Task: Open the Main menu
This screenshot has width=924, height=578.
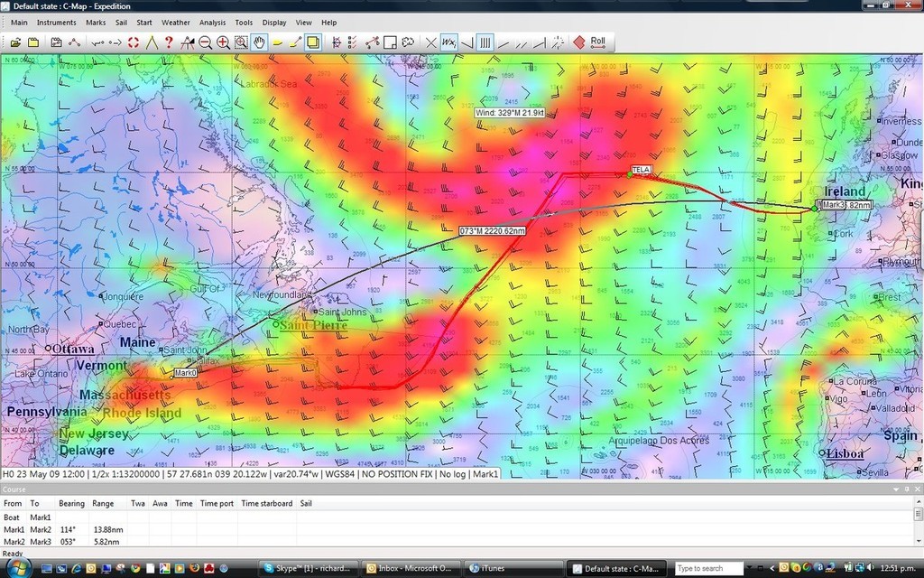Action: pyautogui.click(x=19, y=23)
